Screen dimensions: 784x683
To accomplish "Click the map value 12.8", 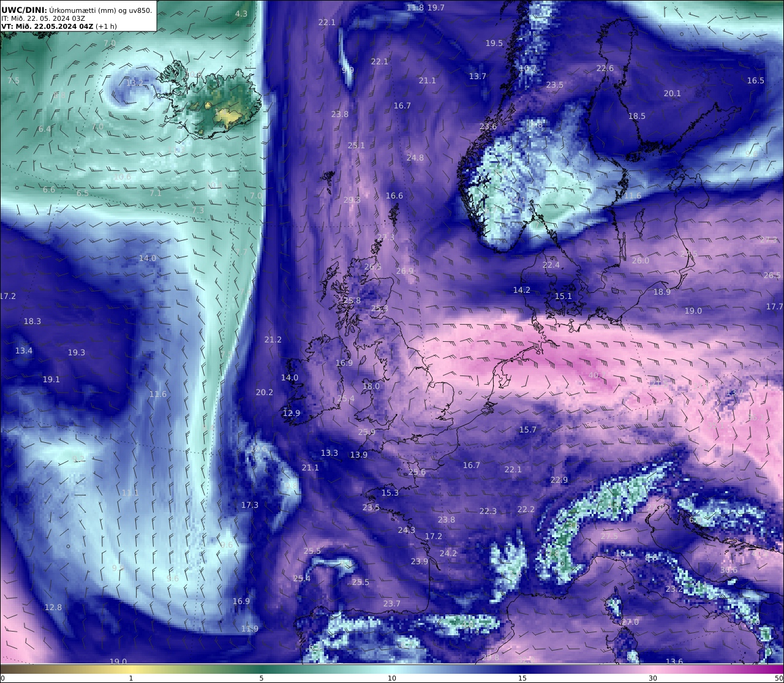I will point(53,607).
